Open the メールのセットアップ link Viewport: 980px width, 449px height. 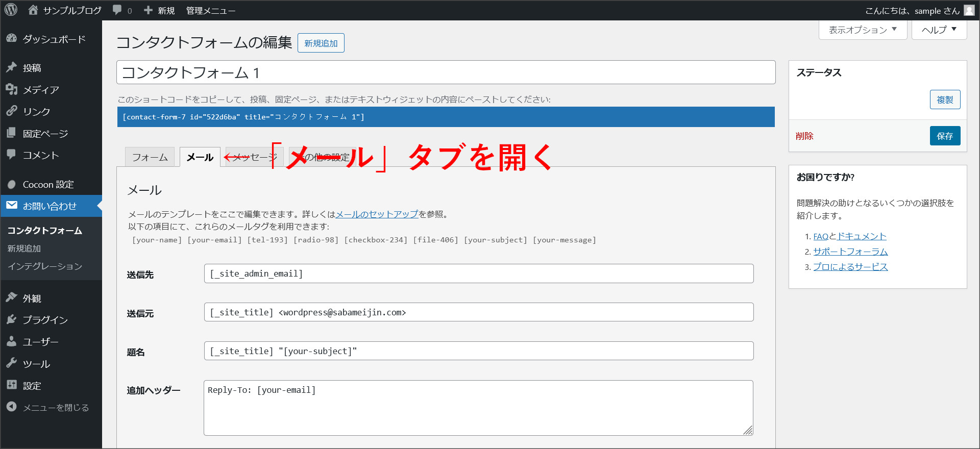[x=377, y=214]
